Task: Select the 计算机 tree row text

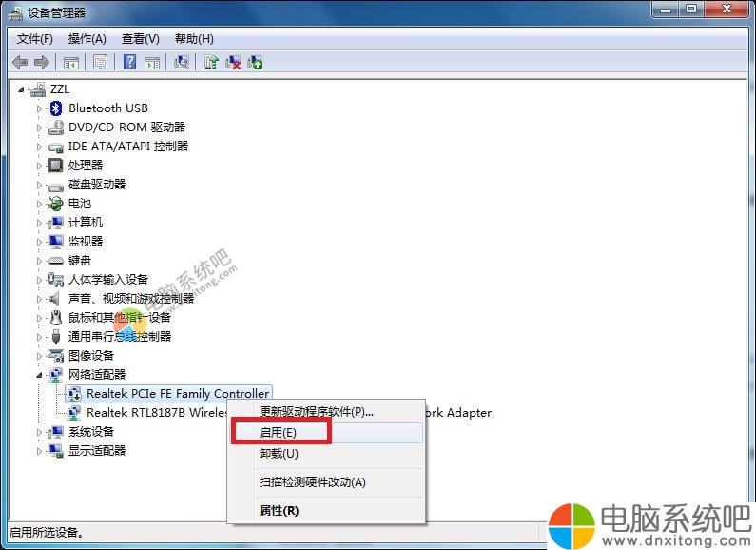Action: [86, 223]
